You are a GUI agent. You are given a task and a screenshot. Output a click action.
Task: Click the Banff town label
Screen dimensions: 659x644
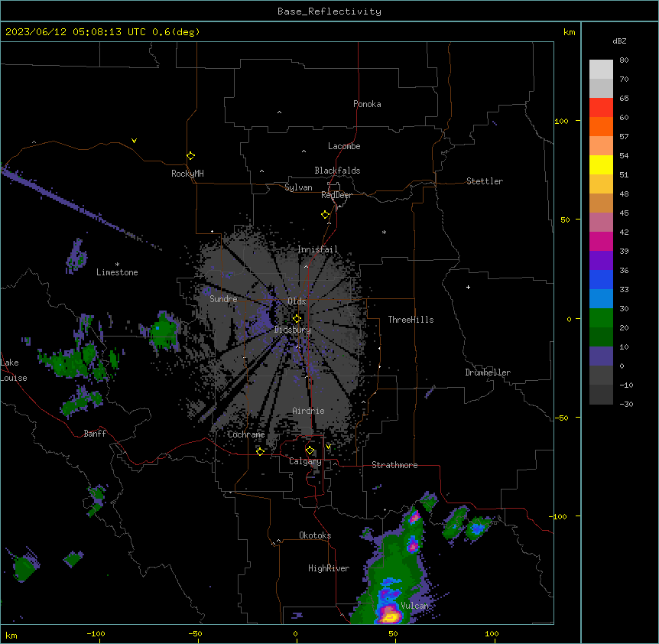tap(95, 434)
